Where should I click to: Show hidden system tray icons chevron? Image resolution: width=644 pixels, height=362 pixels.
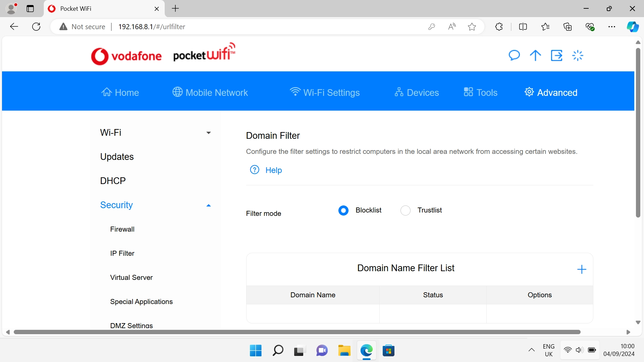tap(532, 350)
